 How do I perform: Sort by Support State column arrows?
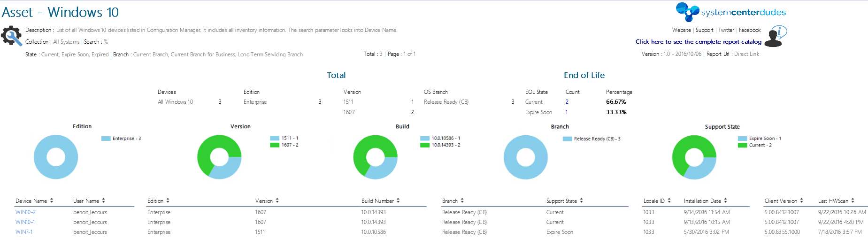click(x=581, y=201)
